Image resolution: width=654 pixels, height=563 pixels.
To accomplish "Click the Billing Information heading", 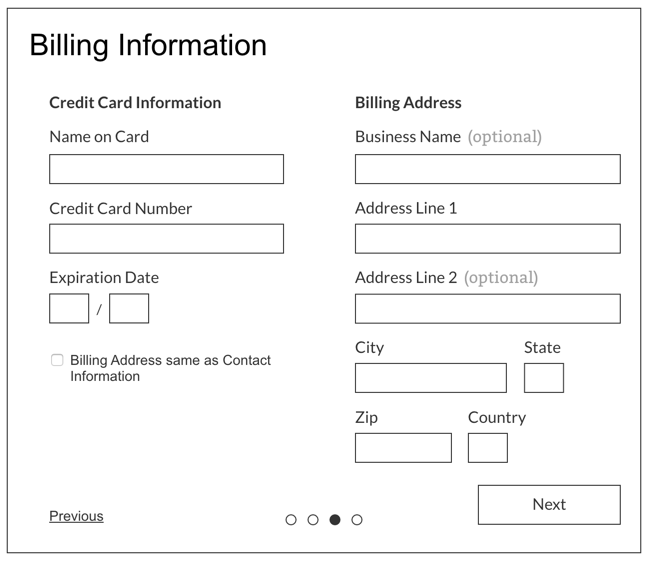I will (x=148, y=46).
